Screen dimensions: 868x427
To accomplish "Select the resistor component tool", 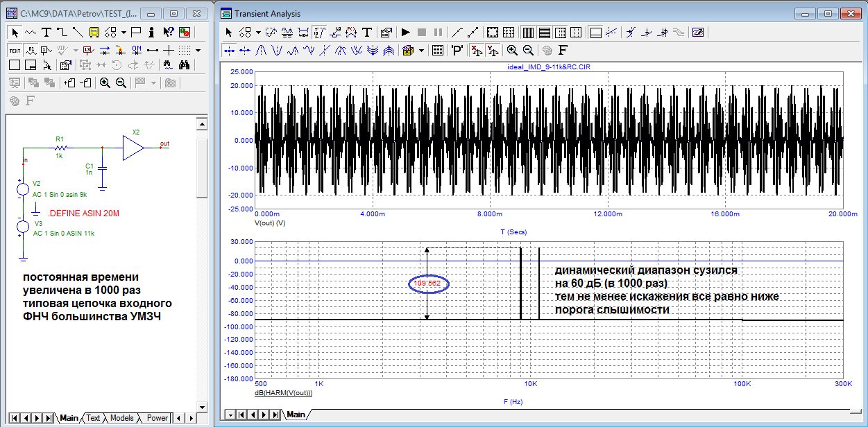I will 31,32.
